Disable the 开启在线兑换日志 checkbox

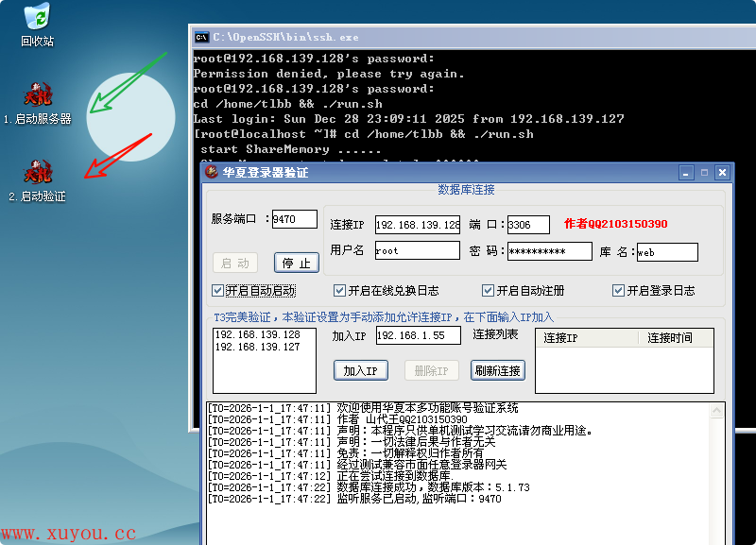(340, 290)
